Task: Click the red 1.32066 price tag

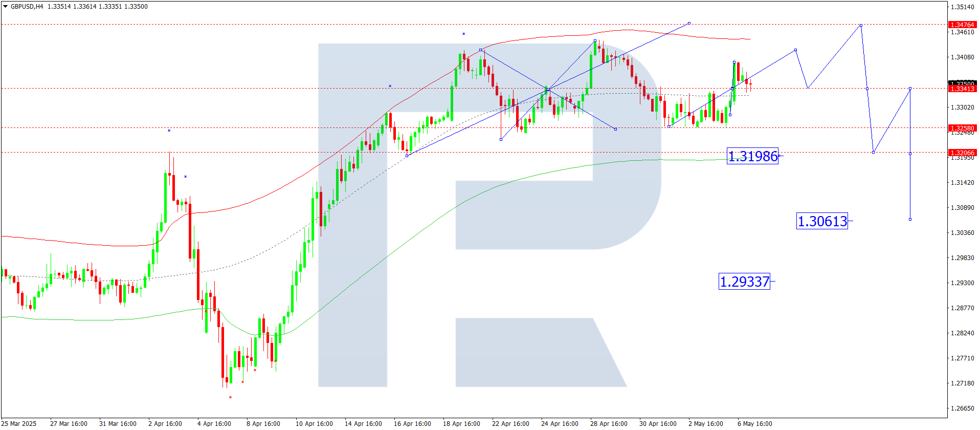Action: pos(962,153)
